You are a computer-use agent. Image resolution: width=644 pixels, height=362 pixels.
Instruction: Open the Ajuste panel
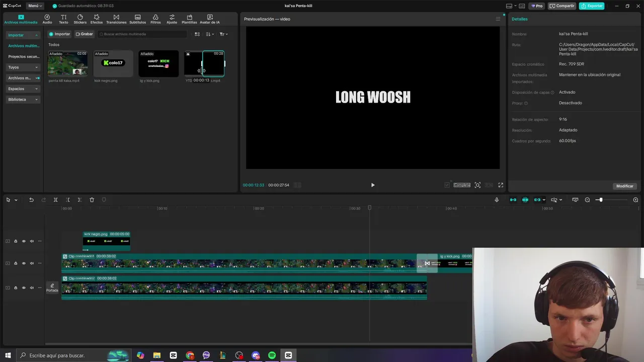click(x=172, y=19)
